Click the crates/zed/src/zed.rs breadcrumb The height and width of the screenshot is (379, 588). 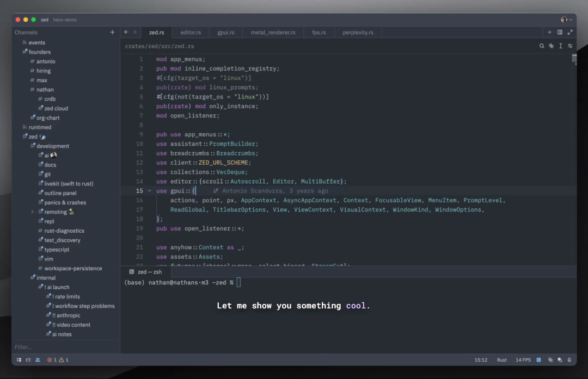tap(160, 46)
